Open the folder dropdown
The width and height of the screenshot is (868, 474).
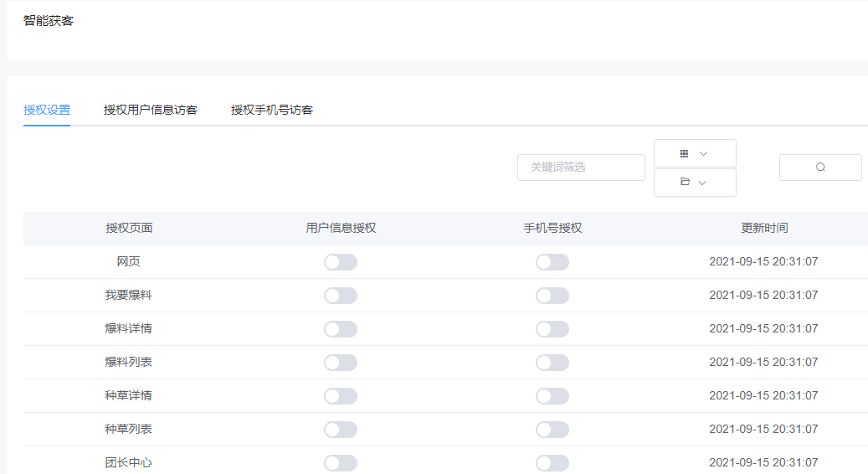click(x=695, y=183)
